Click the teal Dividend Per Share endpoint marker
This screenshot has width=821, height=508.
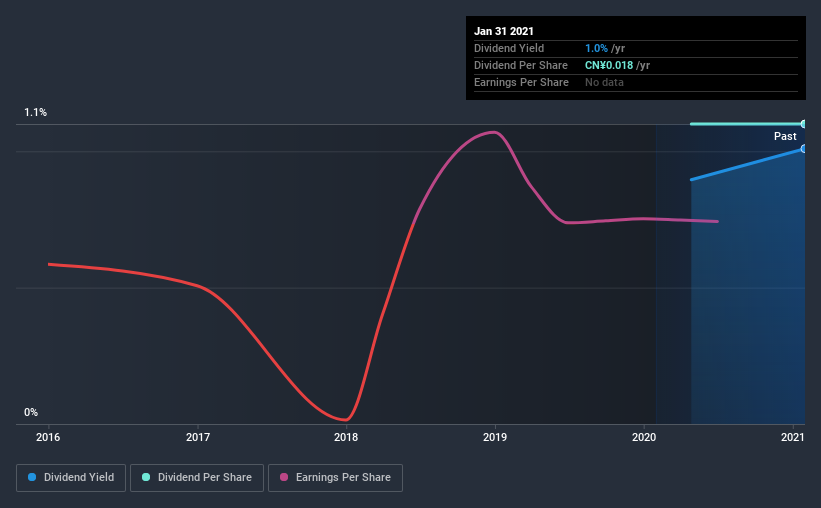803,124
